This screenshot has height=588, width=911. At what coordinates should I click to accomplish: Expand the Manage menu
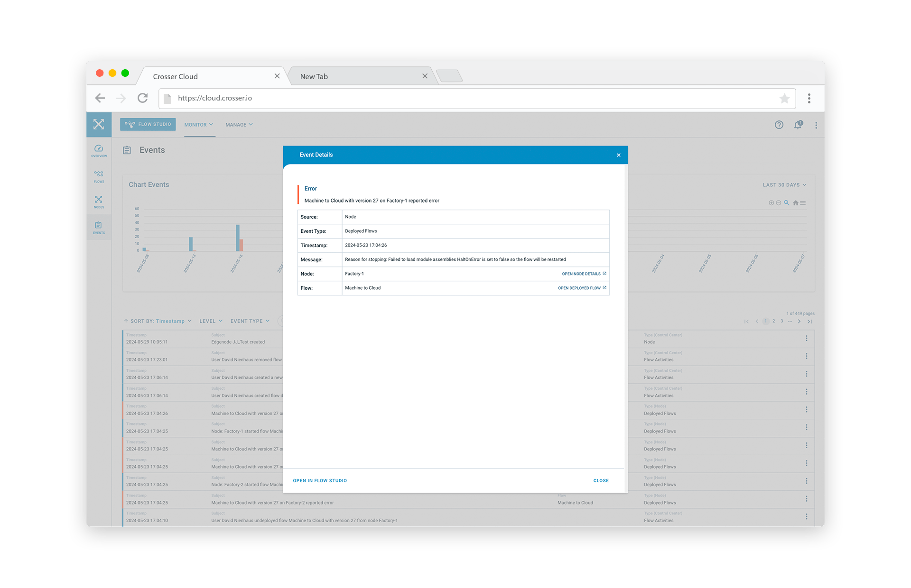239,125
